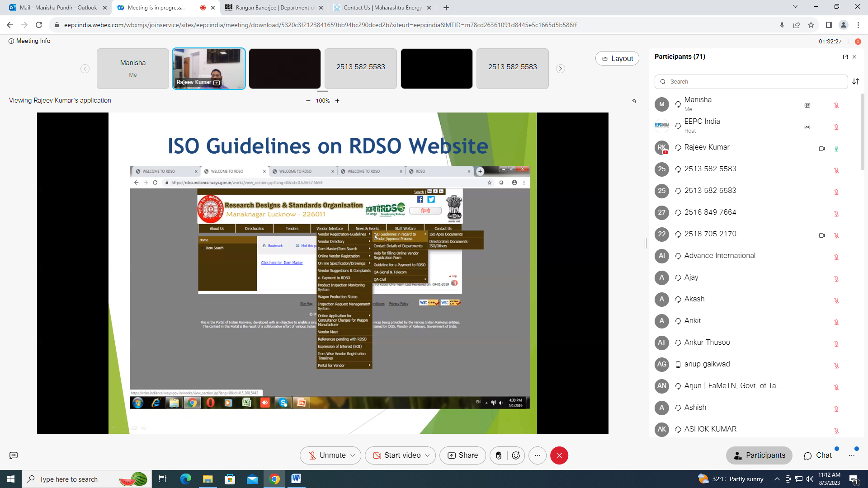
Task: Toggle Manisha's microphone icon in list
Action: pos(836,105)
